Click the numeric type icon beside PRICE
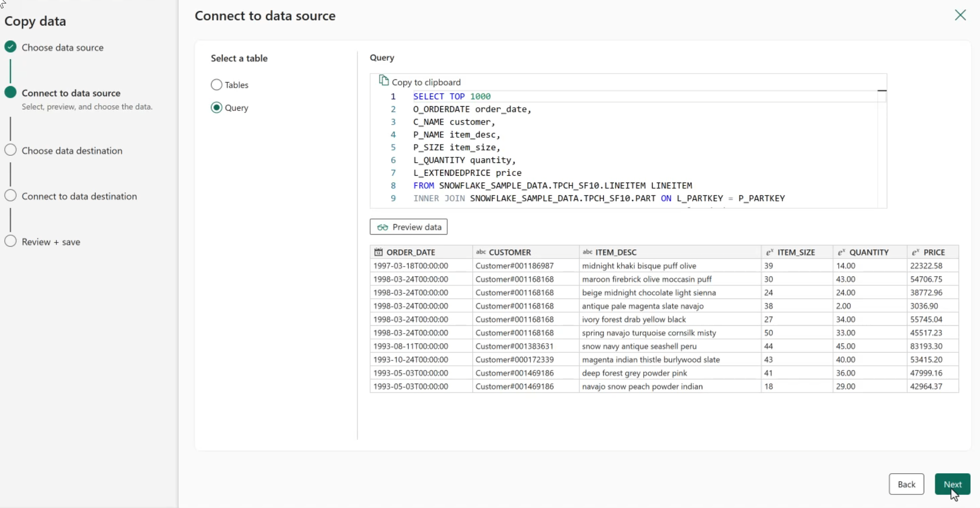 tap(915, 252)
